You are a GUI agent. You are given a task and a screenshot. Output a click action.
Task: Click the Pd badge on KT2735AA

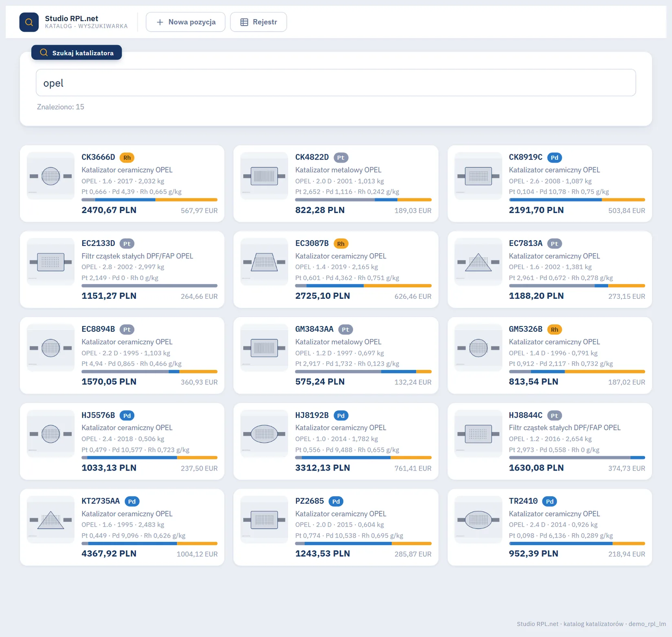pyautogui.click(x=132, y=501)
